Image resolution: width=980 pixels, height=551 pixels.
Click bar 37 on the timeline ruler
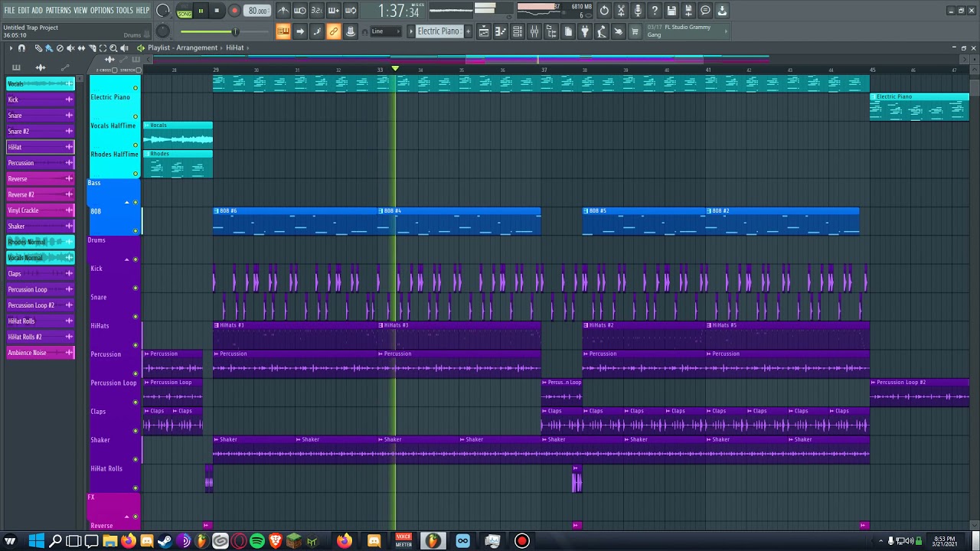(544, 70)
